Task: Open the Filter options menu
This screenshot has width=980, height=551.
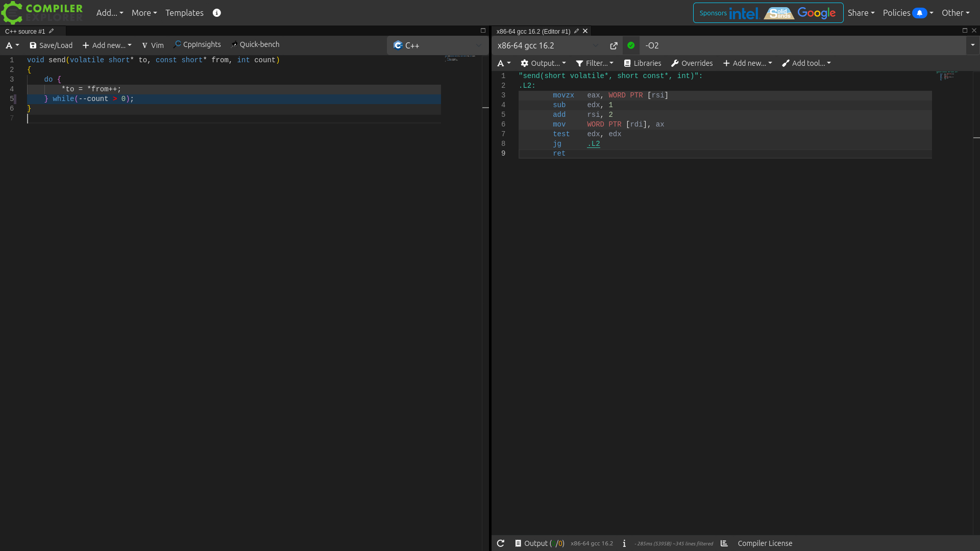Action: click(595, 63)
